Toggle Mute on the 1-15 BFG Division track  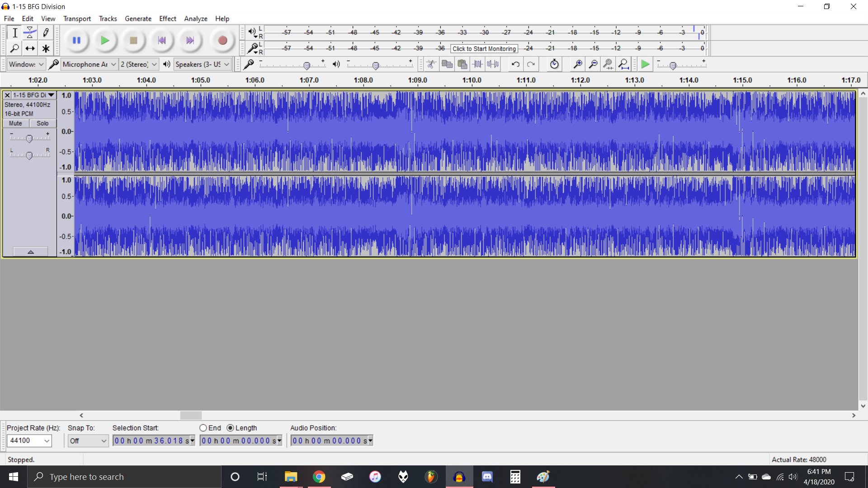click(x=15, y=123)
